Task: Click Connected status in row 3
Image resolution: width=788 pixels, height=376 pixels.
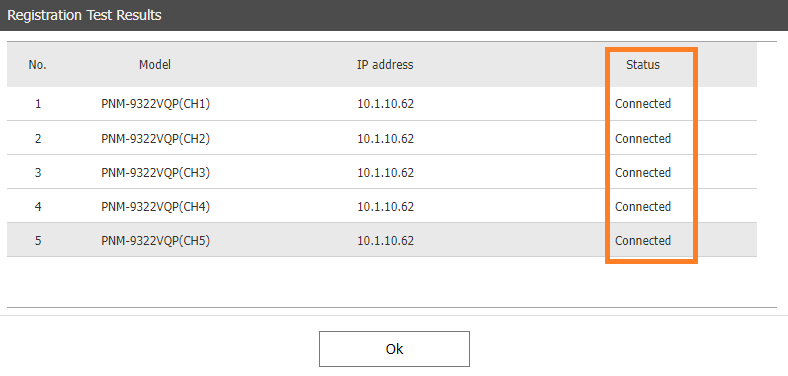Action: (643, 172)
